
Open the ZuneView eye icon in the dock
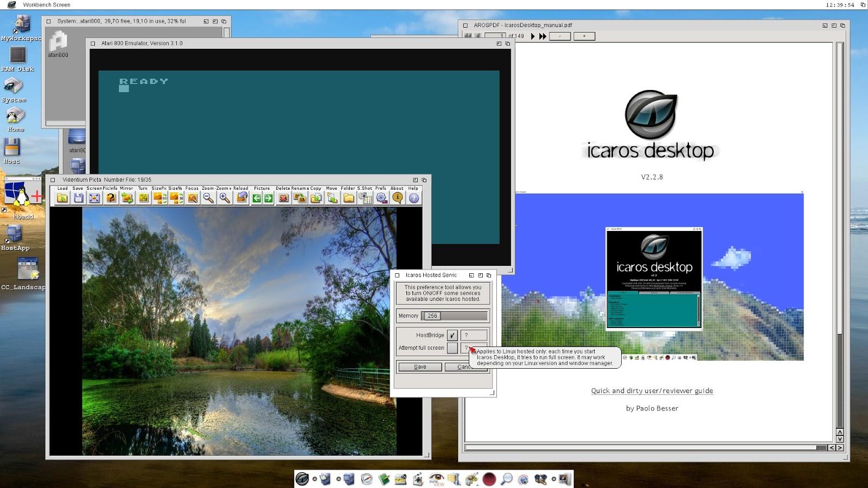coord(437,479)
